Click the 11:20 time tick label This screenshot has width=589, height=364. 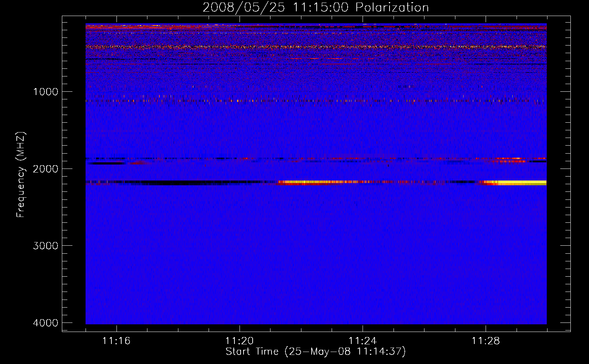[x=240, y=341]
